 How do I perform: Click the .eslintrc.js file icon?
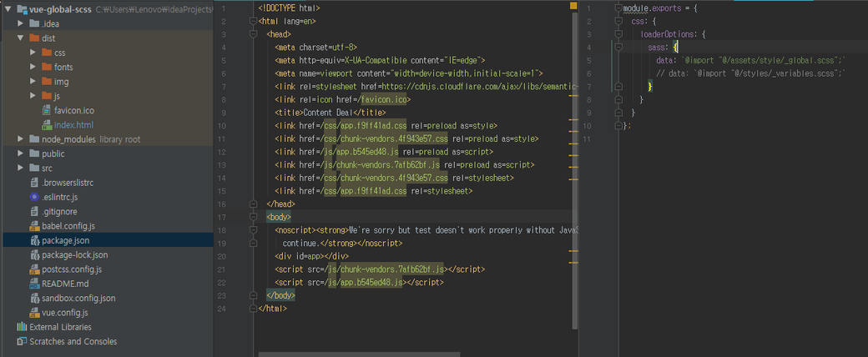(x=34, y=197)
